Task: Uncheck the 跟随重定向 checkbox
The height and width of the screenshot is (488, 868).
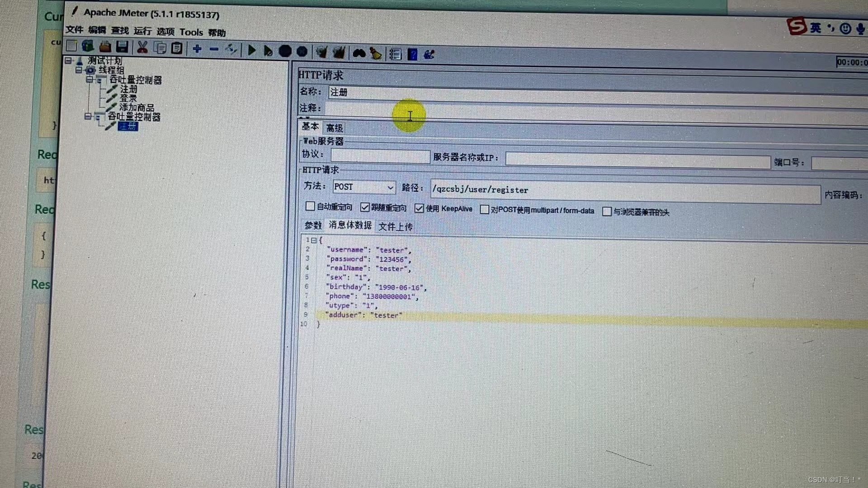Action: click(x=365, y=207)
